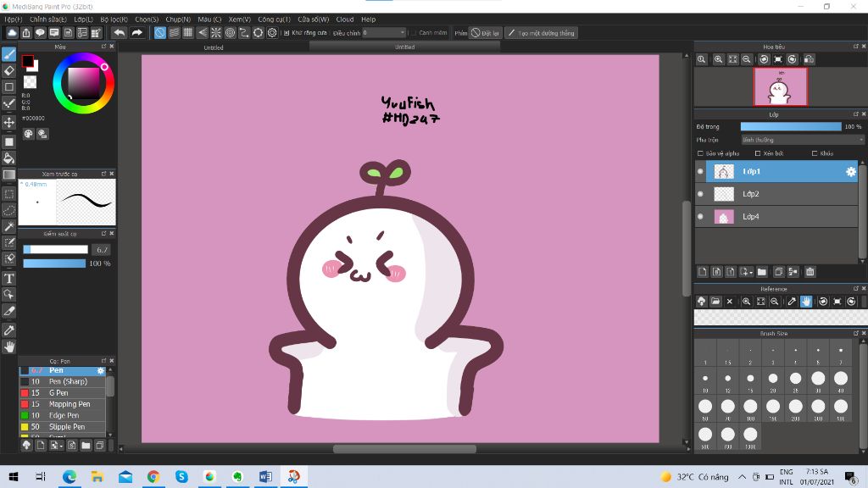Select the Move tool

click(x=8, y=122)
